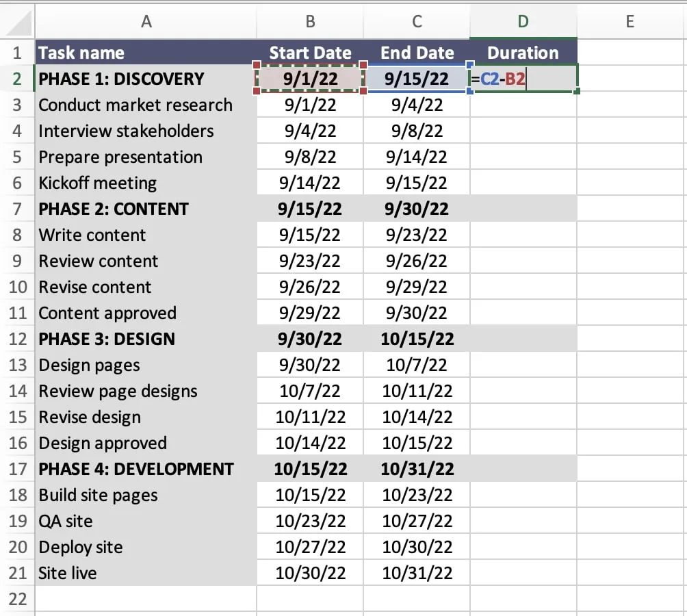Select row number 7 header
Viewport: 687px width, 616px height.
coord(17,209)
